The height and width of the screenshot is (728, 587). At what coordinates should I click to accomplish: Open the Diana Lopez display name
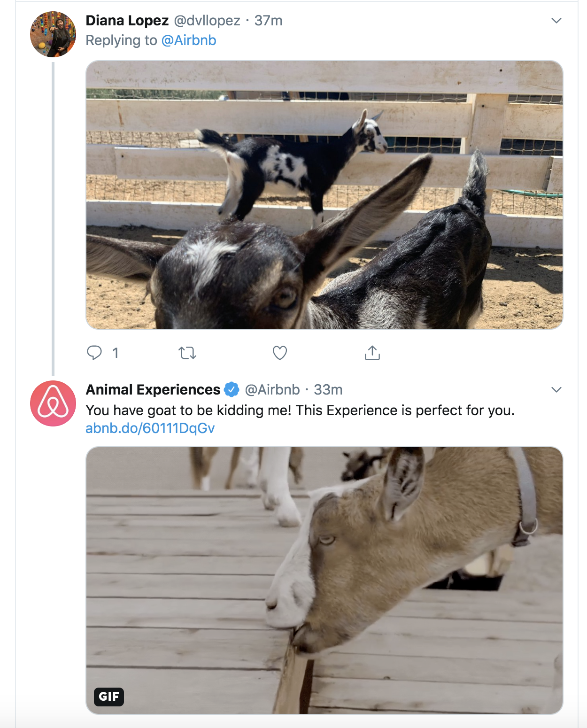[x=127, y=21]
